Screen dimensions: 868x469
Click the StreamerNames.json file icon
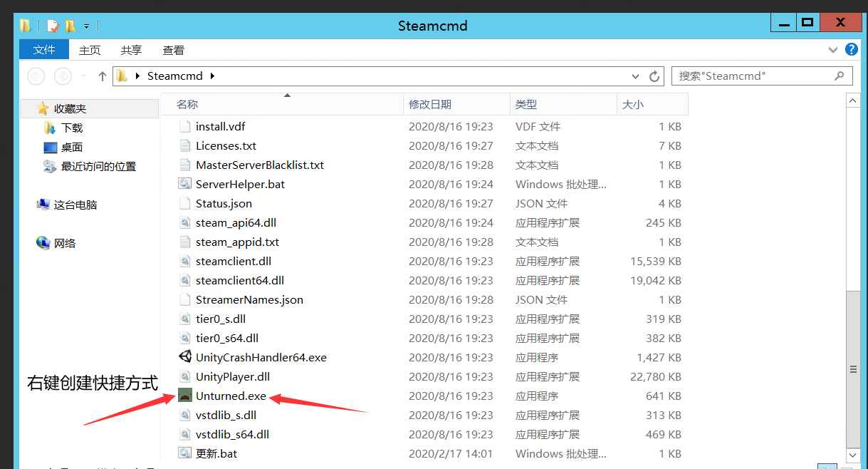point(185,300)
